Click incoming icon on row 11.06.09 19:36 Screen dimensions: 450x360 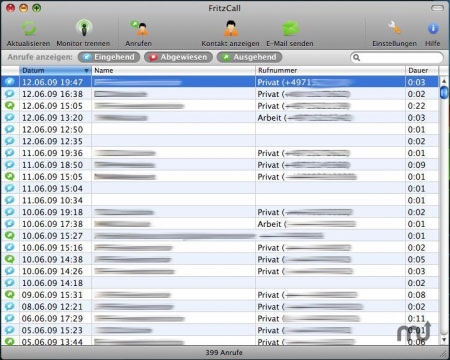click(10, 153)
